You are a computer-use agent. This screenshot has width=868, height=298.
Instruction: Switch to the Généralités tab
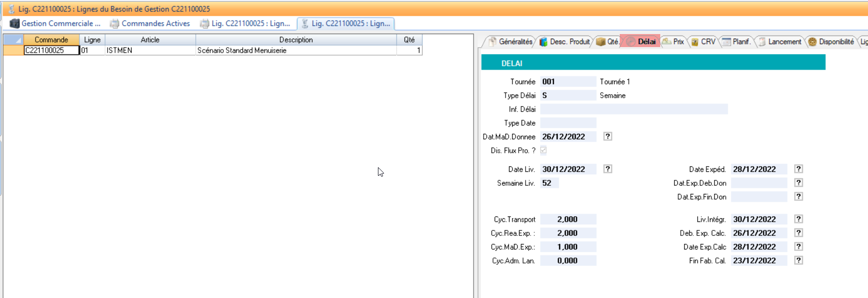[511, 42]
